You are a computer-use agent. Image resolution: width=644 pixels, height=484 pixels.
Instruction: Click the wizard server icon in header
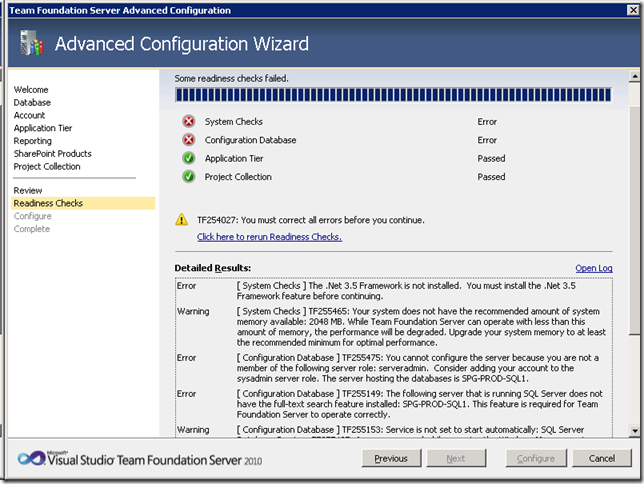(x=31, y=44)
